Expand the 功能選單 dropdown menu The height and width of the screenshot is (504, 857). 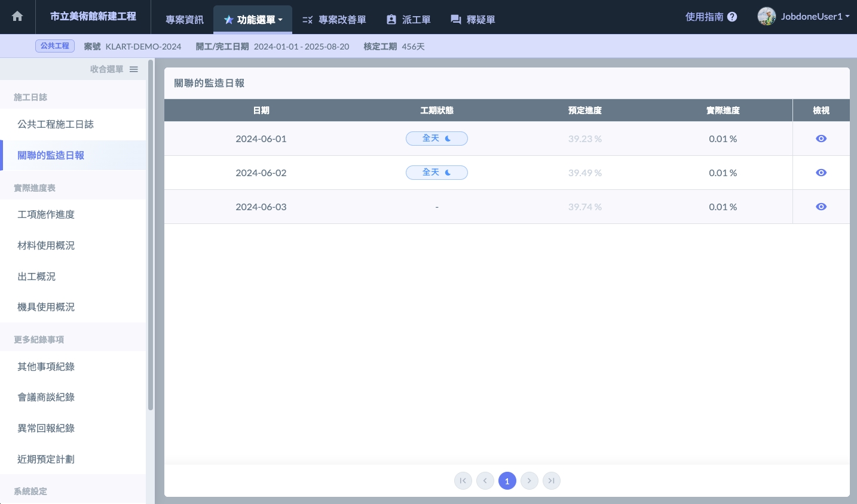253,20
